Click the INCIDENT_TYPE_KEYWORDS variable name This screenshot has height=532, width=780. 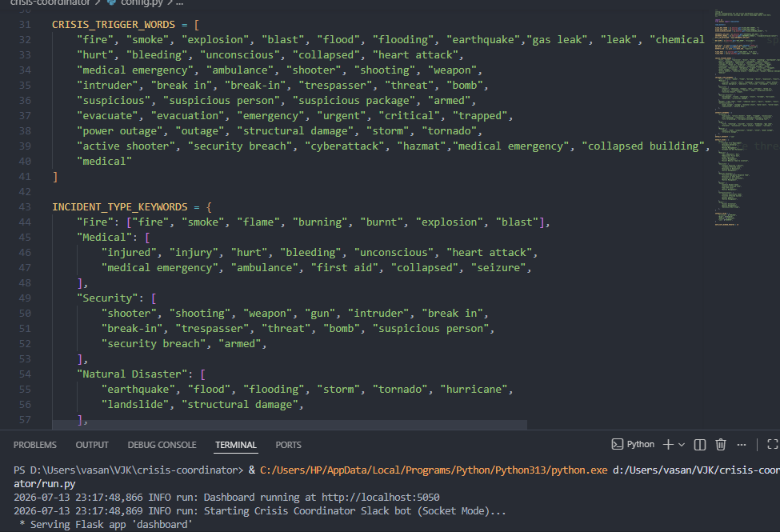point(120,207)
